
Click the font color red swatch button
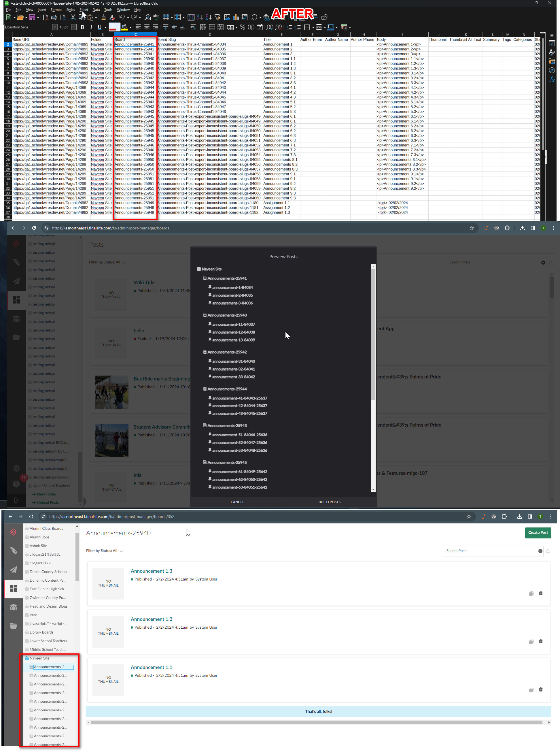point(113,27)
